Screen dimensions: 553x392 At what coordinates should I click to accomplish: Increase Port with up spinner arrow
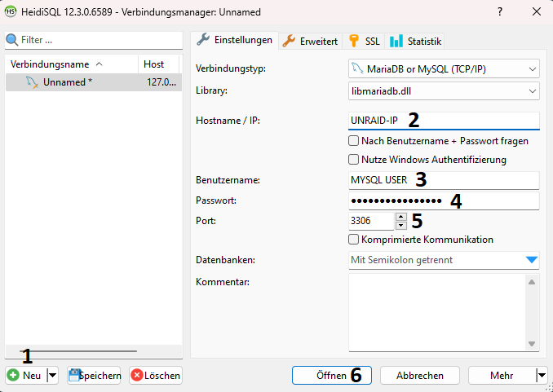pyautogui.click(x=401, y=217)
